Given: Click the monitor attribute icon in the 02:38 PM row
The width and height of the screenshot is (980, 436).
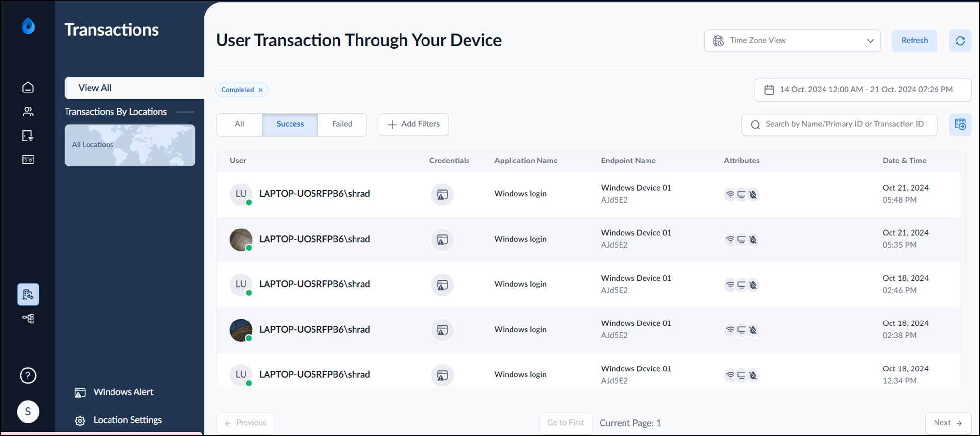Looking at the screenshot, I should pyautogui.click(x=741, y=330).
